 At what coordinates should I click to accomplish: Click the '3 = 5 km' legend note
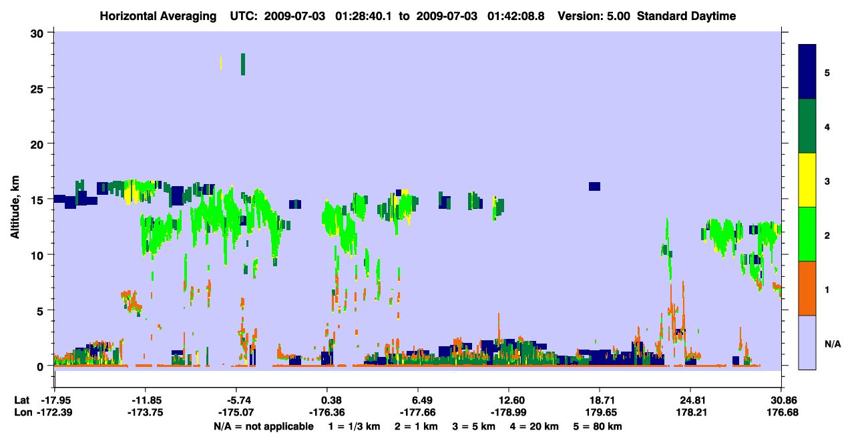[x=474, y=426]
